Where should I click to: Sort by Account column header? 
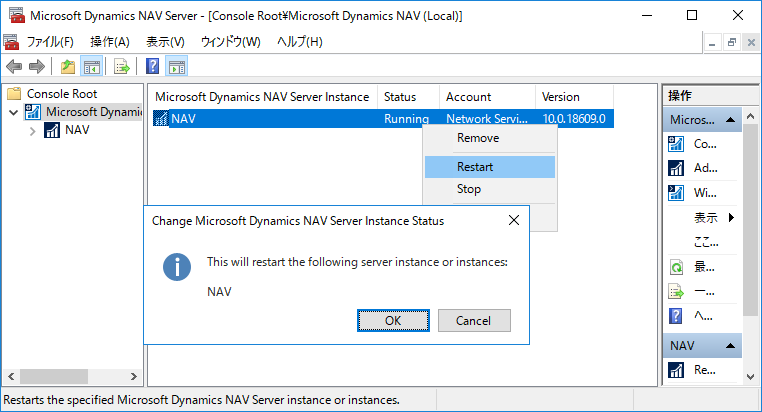487,97
